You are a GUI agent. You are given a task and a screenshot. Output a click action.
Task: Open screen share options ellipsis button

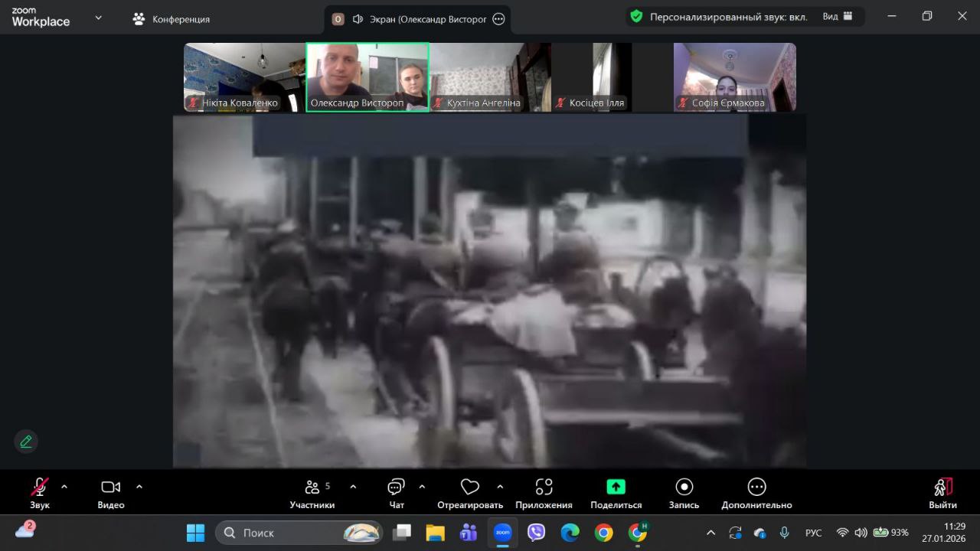pos(498,19)
